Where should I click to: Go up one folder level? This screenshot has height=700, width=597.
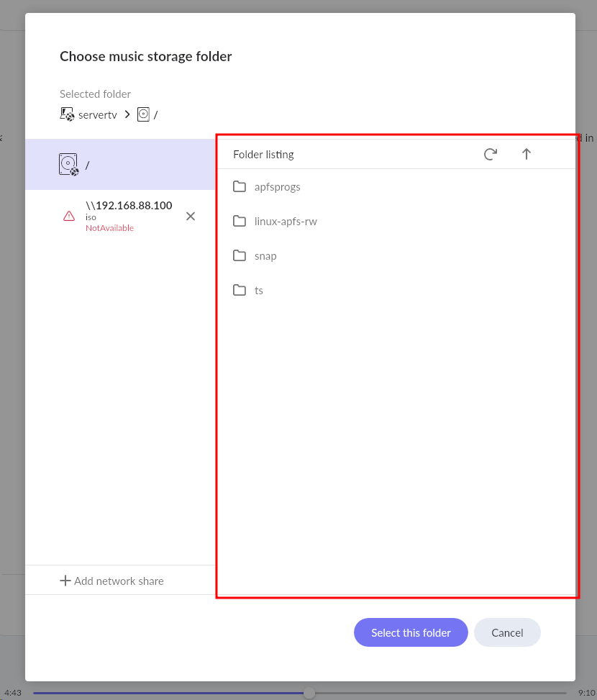point(527,154)
